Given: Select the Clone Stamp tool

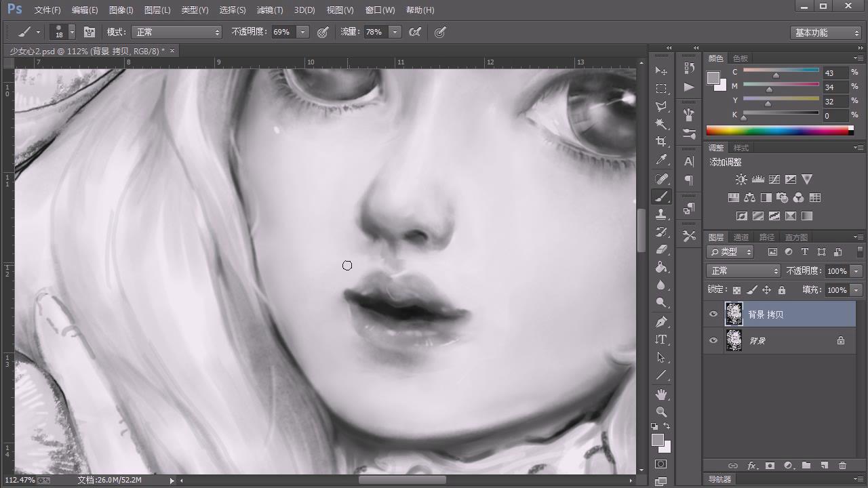Looking at the screenshot, I should tap(661, 214).
